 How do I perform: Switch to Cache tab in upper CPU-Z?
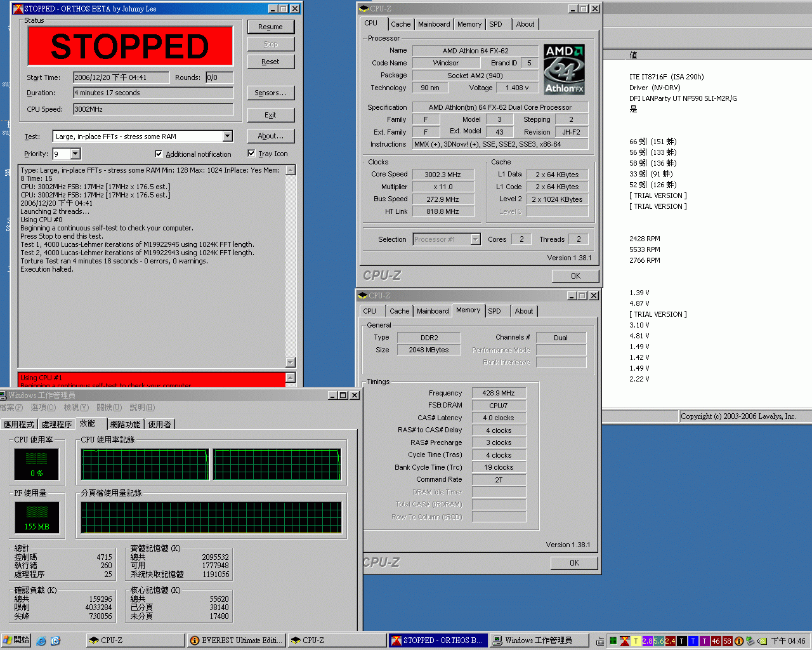pos(400,24)
